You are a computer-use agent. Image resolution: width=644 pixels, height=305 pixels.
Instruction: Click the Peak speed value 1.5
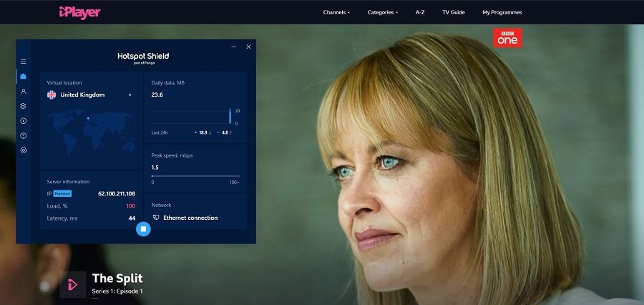(x=155, y=168)
